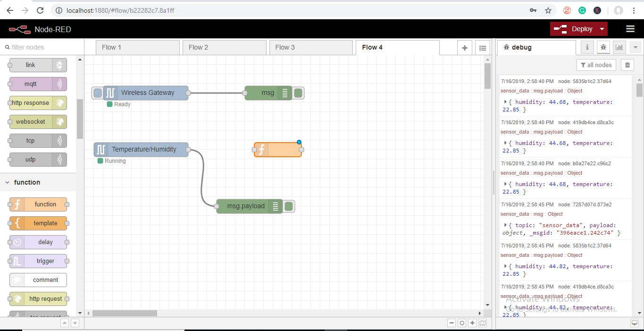Select the template palette node
Viewport: 644px width, 331px height.
[x=38, y=223]
